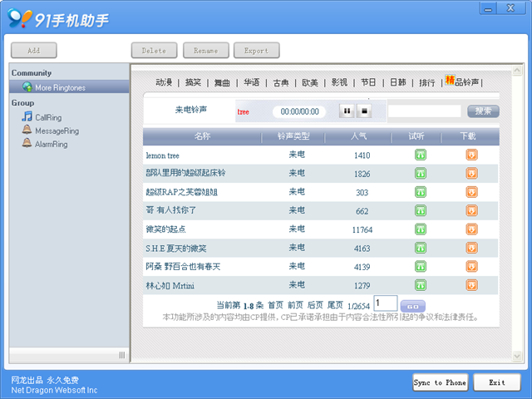
Task: Click the 人气 column header
Action: click(358, 136)
